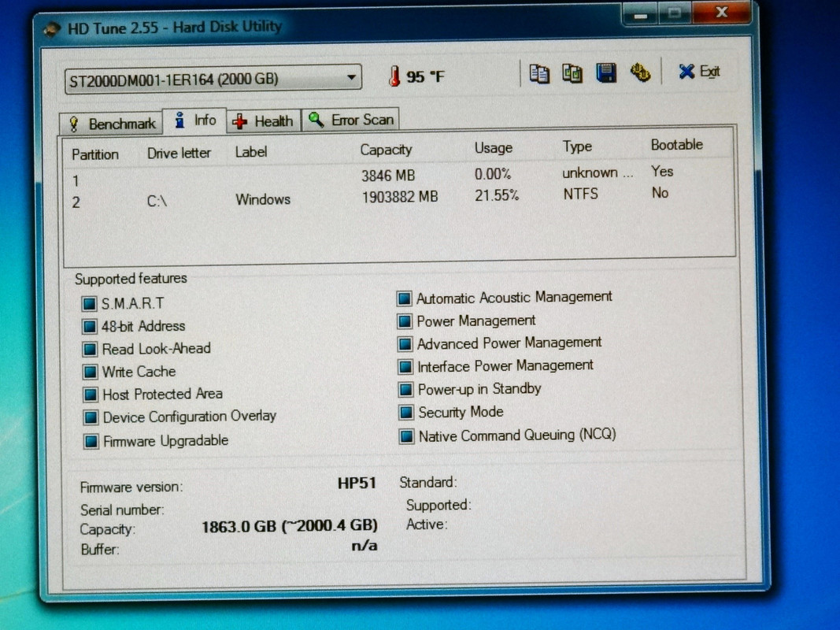Open the Health tab
This screenshot has width=840, height=630.
tap(263, 121)
